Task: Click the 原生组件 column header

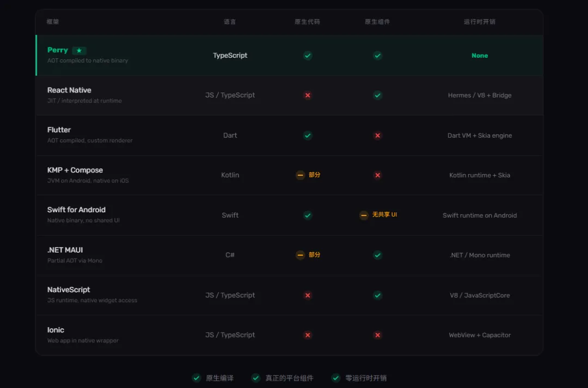Action: pos(377,22)
